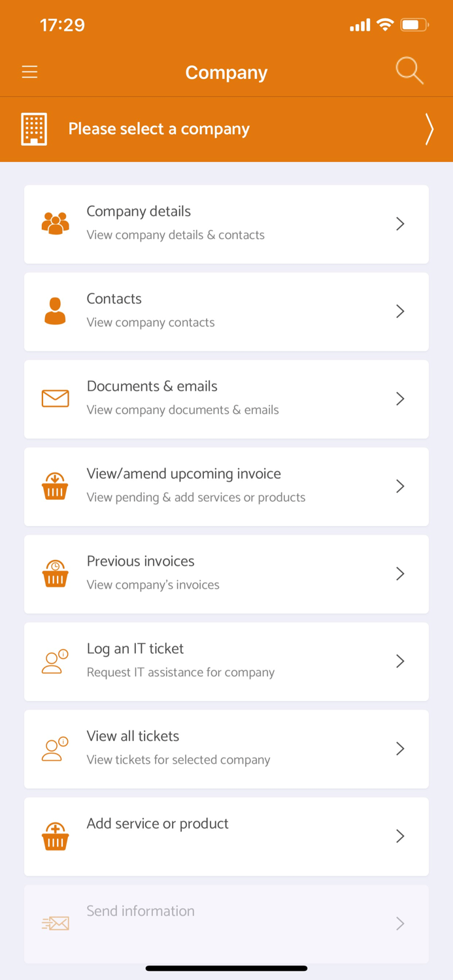Image resolution: width=453 pixels, height=980 pixels.
Task: Open Company details via its chevron
Action: click(399, 223)
